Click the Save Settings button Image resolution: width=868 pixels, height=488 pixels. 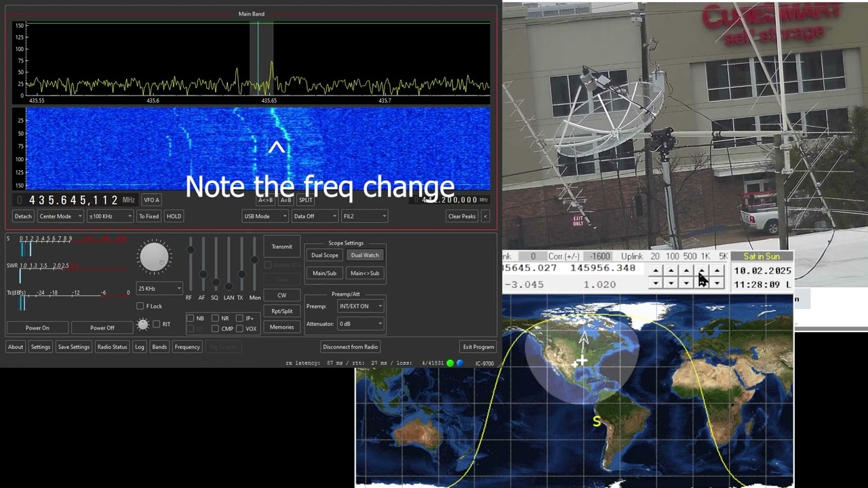[74, 347]
